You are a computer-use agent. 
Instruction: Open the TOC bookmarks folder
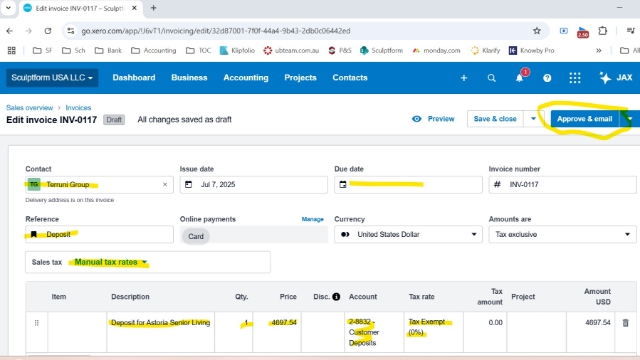[x=198, y=51]
